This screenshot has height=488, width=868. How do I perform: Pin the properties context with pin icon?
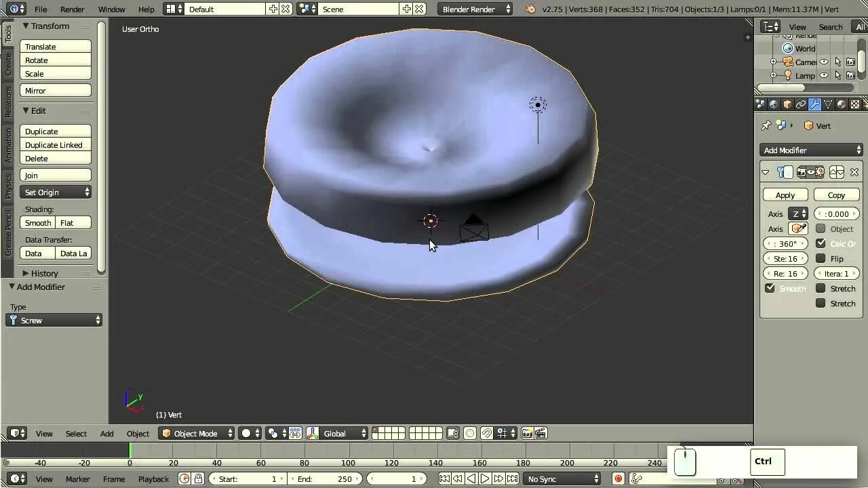coord(766,126)
